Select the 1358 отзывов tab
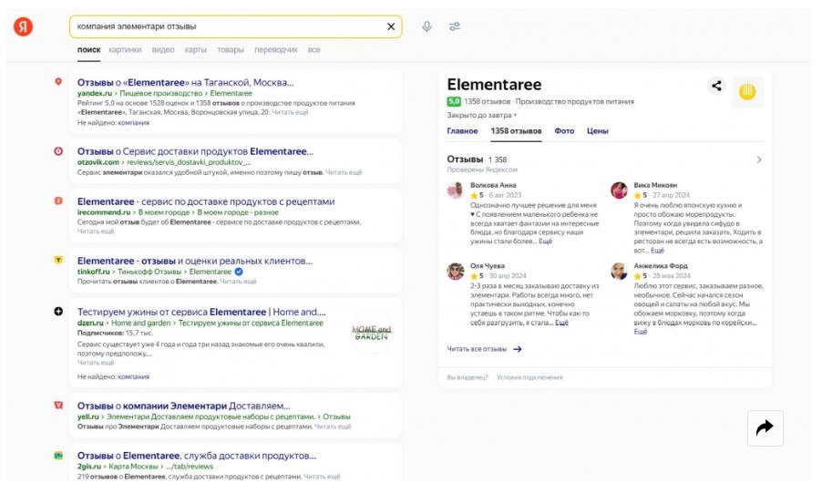This screenshot has height=504, width=822. [x=516, y=131]
